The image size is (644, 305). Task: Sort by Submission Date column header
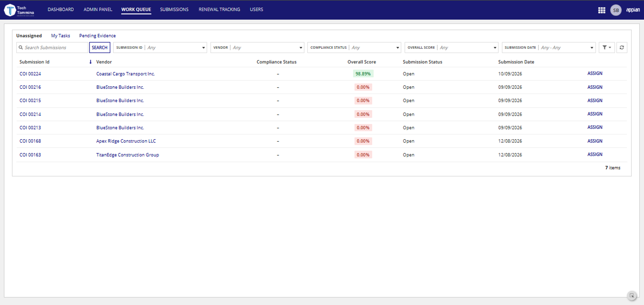516,62
